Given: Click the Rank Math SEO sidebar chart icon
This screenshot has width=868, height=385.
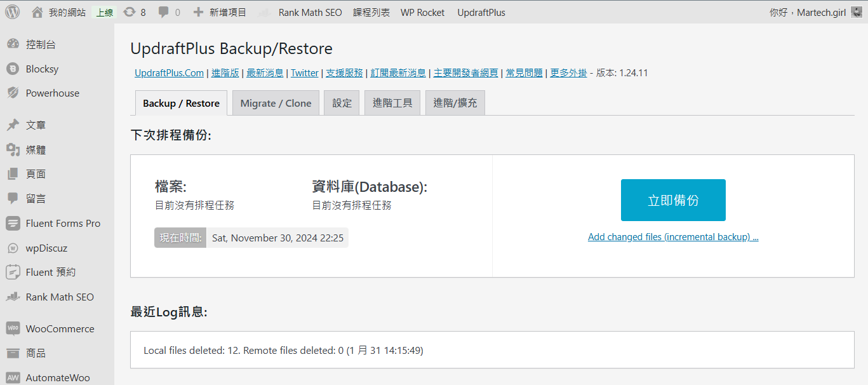Looking at the screenshot, I should point(13,297).
